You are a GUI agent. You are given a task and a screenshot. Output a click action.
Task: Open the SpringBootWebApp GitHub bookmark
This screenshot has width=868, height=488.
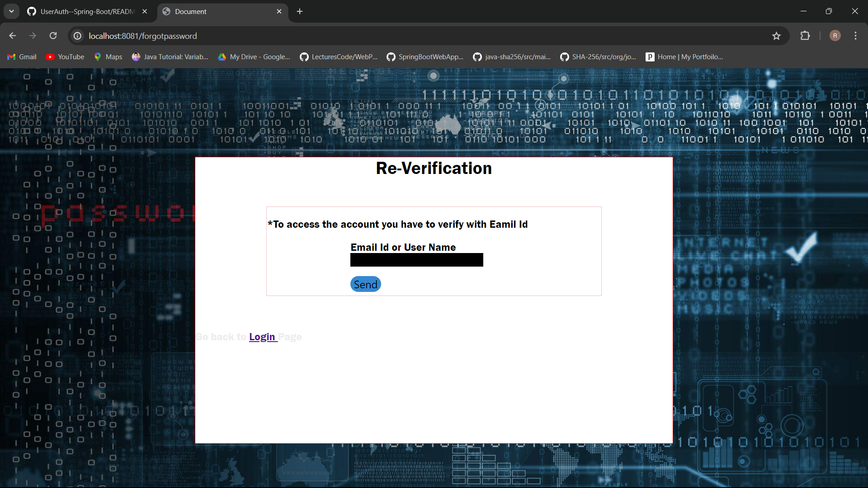coord(425,57)
